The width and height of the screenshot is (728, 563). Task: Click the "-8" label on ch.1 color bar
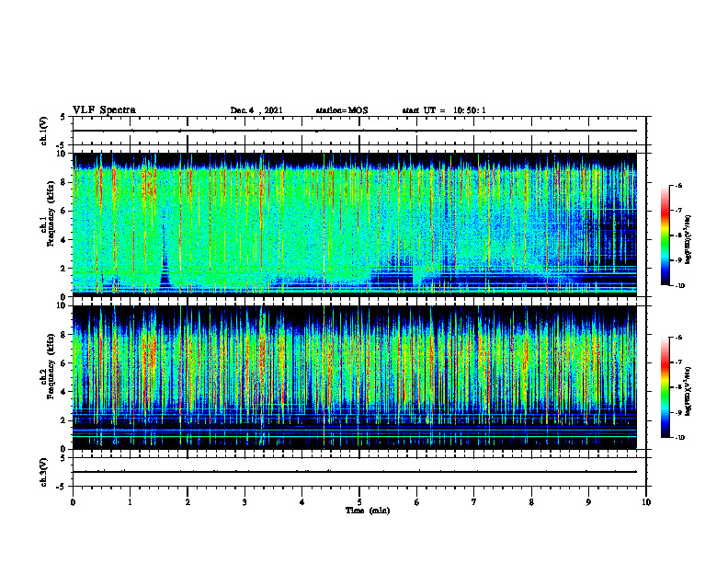[x=677, y=236]
